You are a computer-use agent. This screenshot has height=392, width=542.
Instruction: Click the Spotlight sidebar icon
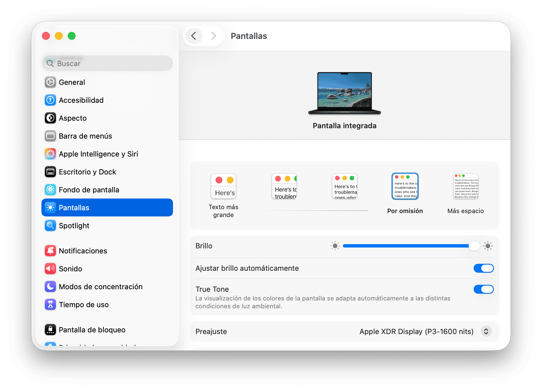[x=50, y=225]
